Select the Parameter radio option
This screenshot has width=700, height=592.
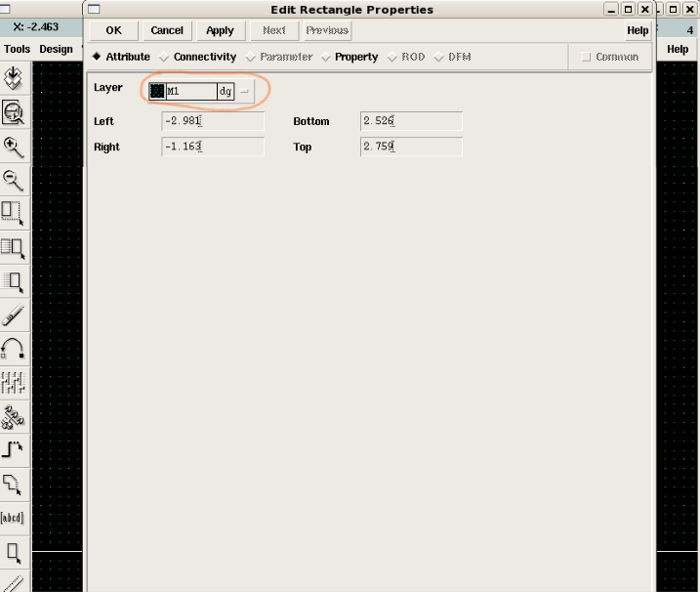pos(279,57)
